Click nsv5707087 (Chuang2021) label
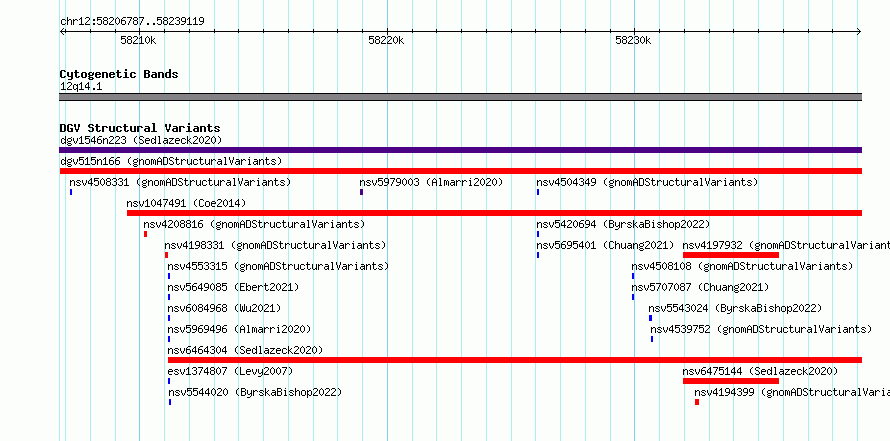This screenshot has height=441, width=890. [700, 287]
